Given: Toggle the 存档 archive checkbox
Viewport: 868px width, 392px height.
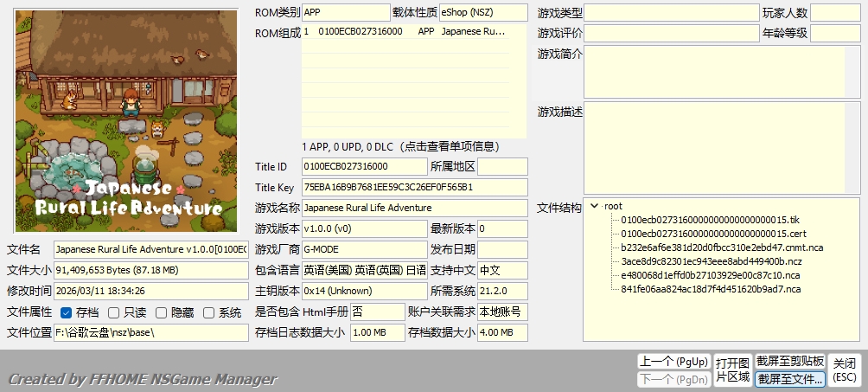Looking at the screenshot, I should [67, 312].
